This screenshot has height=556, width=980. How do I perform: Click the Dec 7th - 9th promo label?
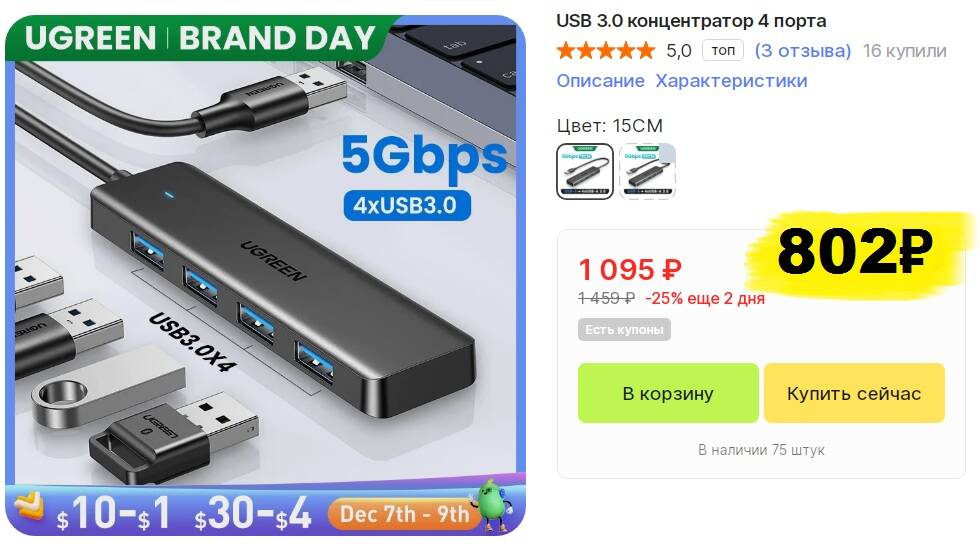[404, 514]
